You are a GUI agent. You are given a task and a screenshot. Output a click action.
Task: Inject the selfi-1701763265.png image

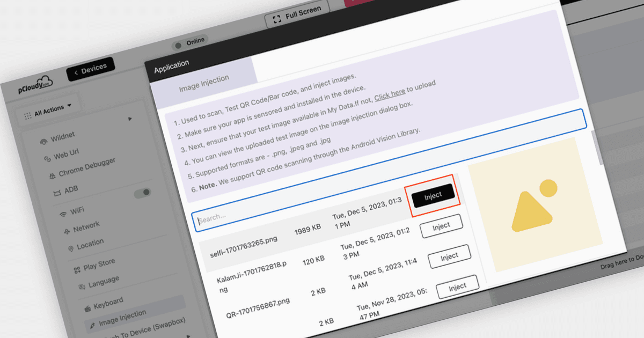[x=434, y=196]
